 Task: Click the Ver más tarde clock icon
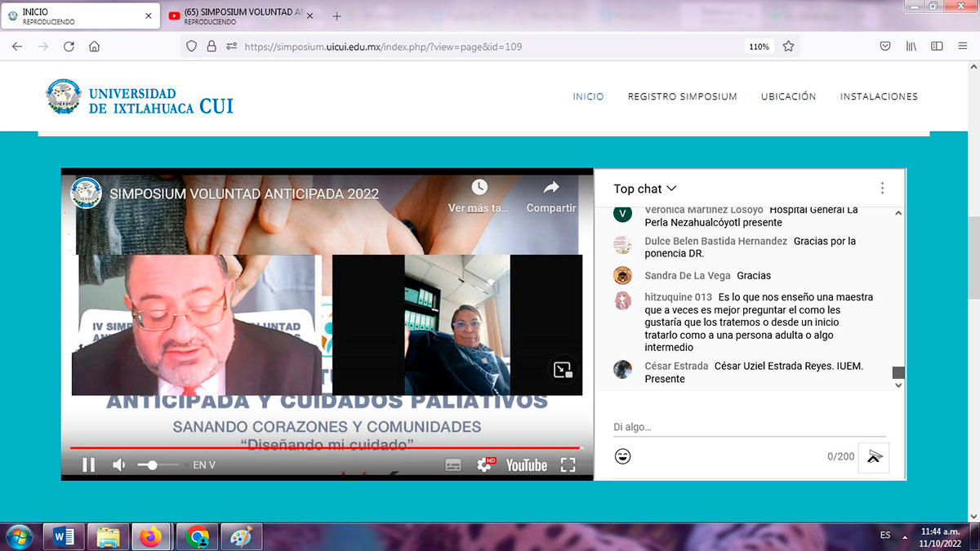point(479,188)
